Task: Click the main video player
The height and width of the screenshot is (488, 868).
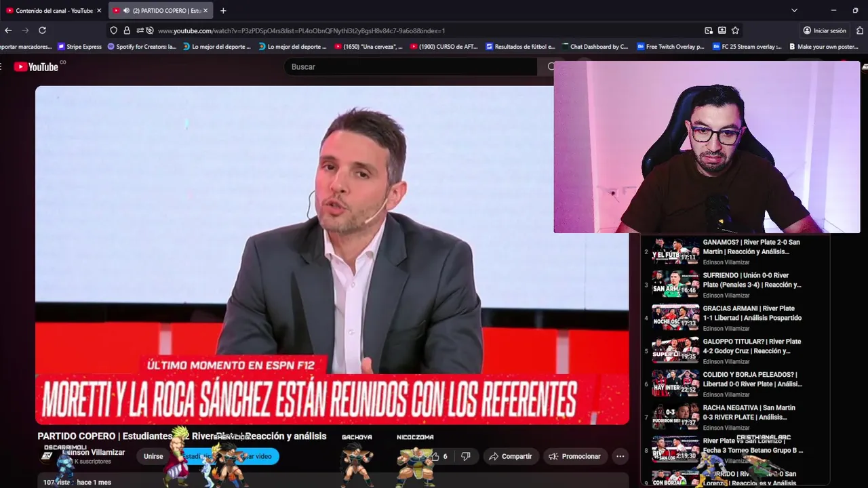Action: (332, 255)
